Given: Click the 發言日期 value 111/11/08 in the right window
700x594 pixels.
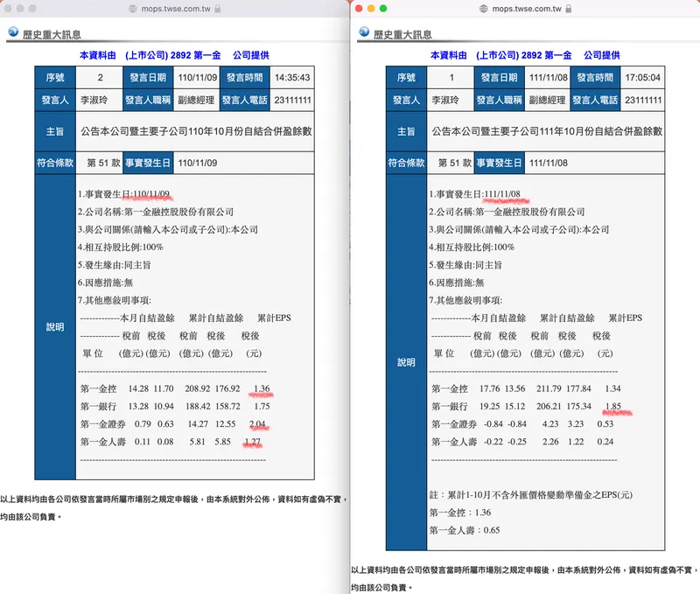Looking at the screenshot, I should [549, 78].
